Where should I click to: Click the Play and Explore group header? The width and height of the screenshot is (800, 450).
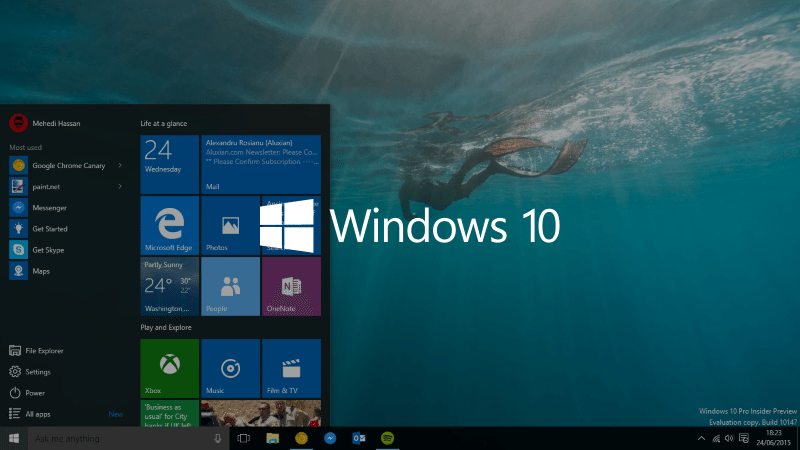pos(166,328)
